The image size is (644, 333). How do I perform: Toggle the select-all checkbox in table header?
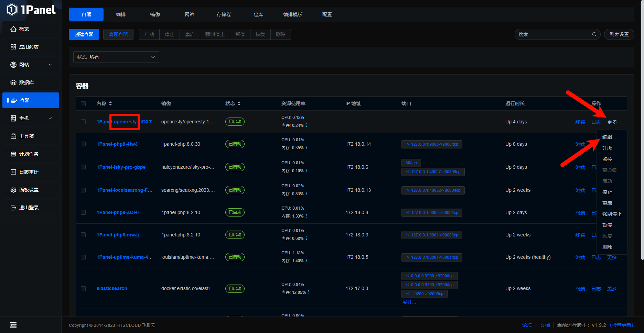point(83,104)
